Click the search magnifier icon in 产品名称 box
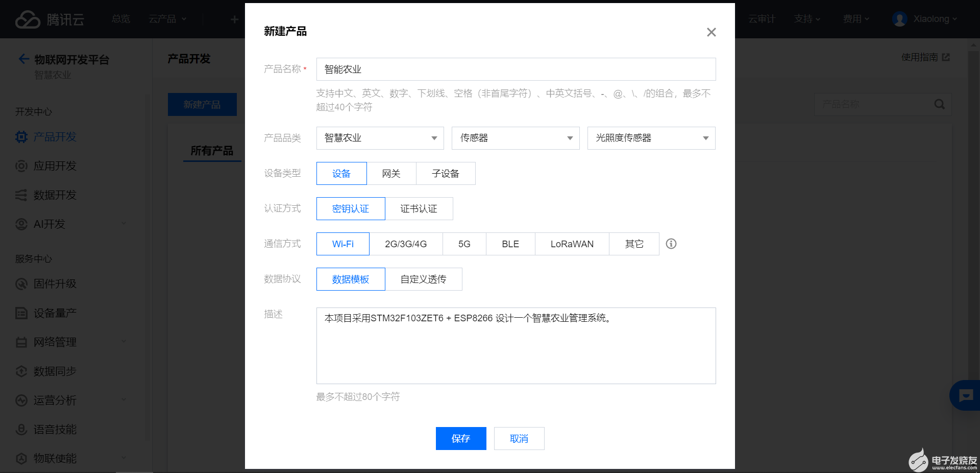980x473 pixels. pos(939,104)
